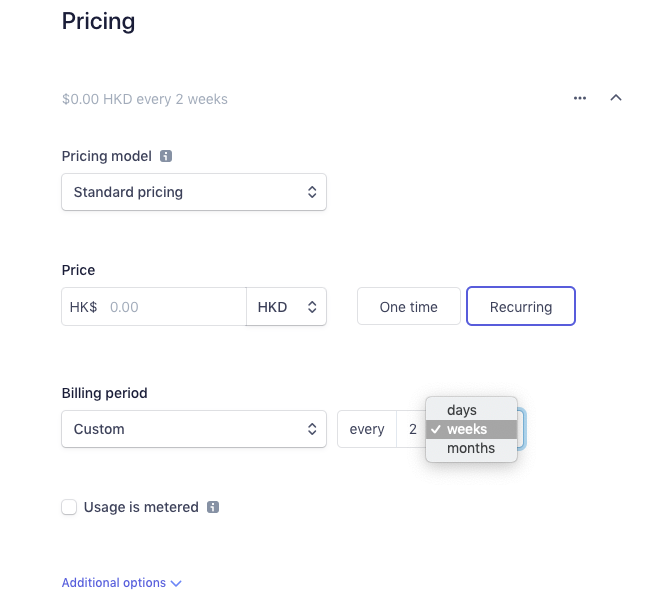Click the billing interval number field
Screen dimensions: 653x611
coord(410,429)
